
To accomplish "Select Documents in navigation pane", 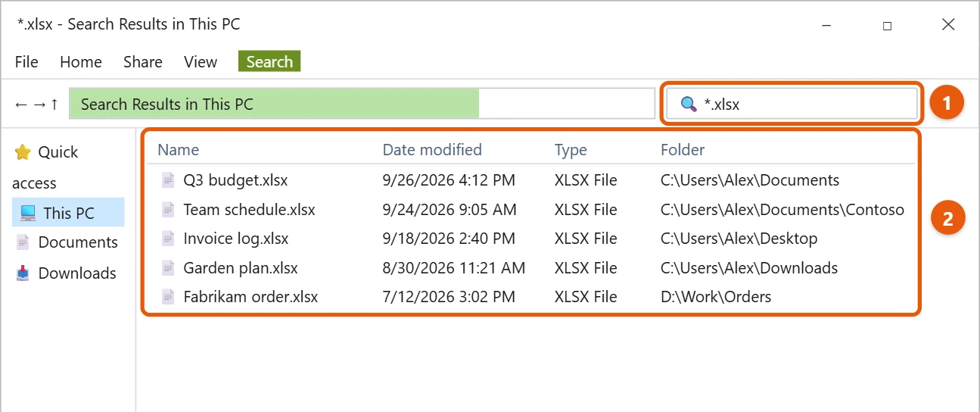I will coord(68,242).
